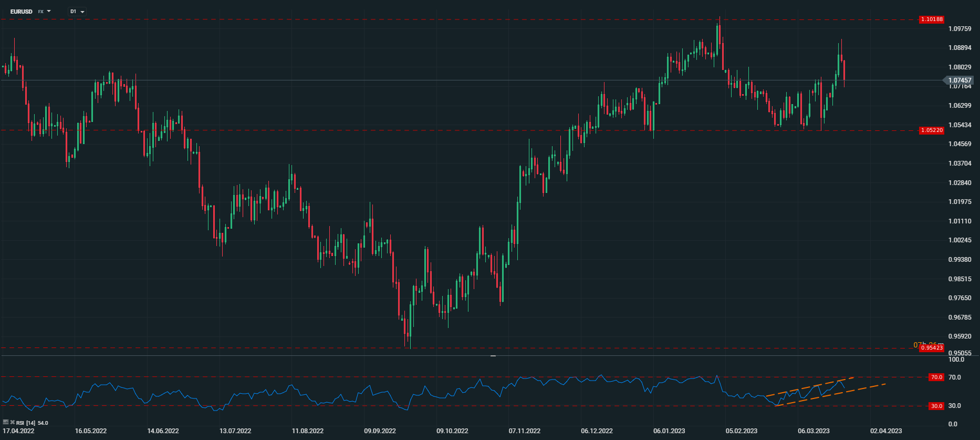Click the 05.02.2023 date on the time axis
Image resolution: width=980 pixels, height=440 pixels.
(x=742, y=431)
